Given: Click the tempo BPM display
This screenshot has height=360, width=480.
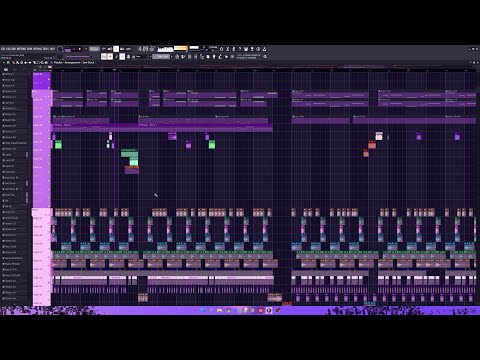Looking at the screenshot, I should [94, 49].
